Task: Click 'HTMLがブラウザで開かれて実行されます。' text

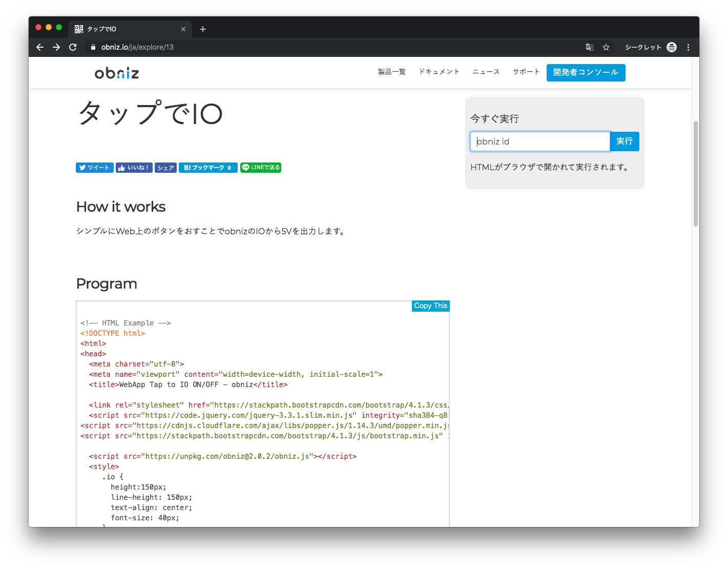Action: point(550,167)
